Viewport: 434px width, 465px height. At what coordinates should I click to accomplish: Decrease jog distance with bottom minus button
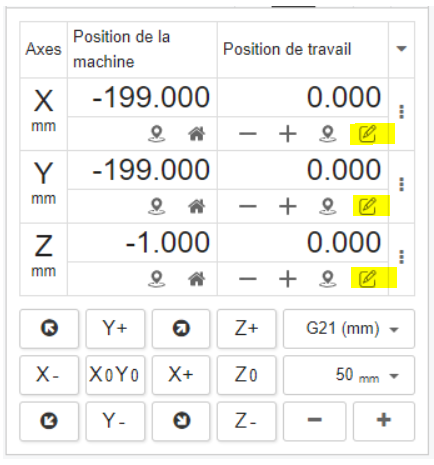pos(315,421)
